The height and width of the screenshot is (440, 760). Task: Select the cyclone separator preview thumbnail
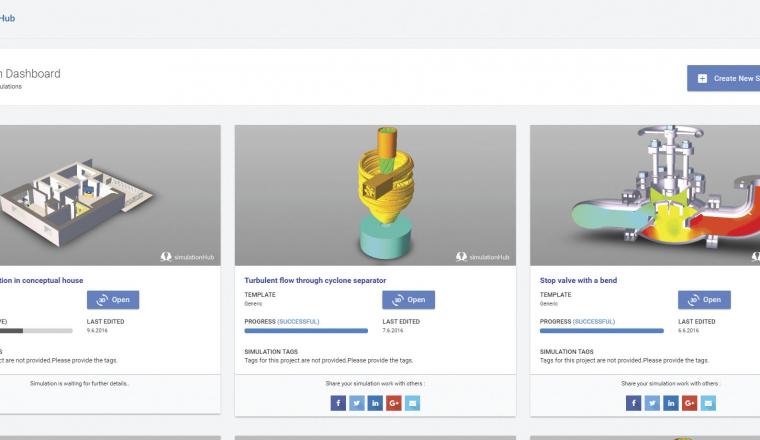375,197
